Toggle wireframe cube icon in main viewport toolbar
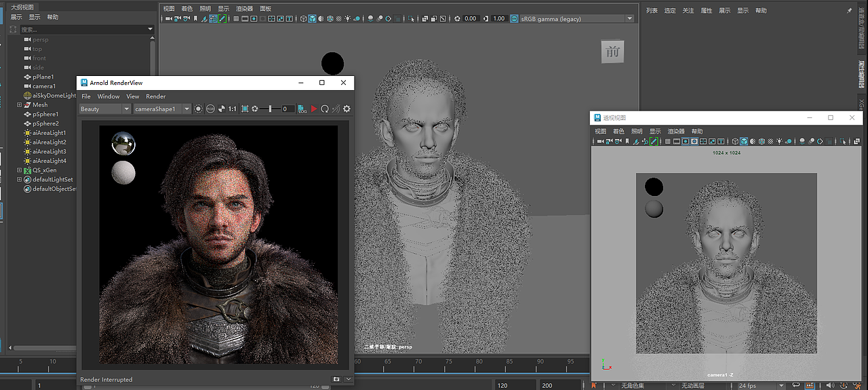This screenshot has width=868, height=390. (304, 18)
